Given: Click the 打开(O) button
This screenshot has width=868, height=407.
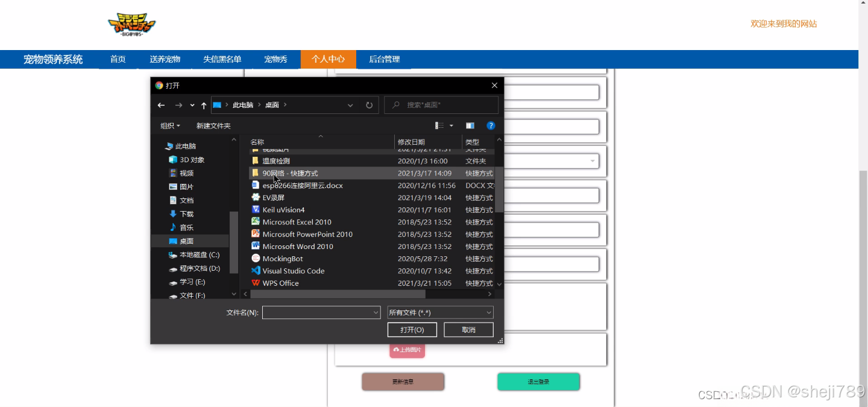Looking at the screenshot, I should click(x=412, y=330).
